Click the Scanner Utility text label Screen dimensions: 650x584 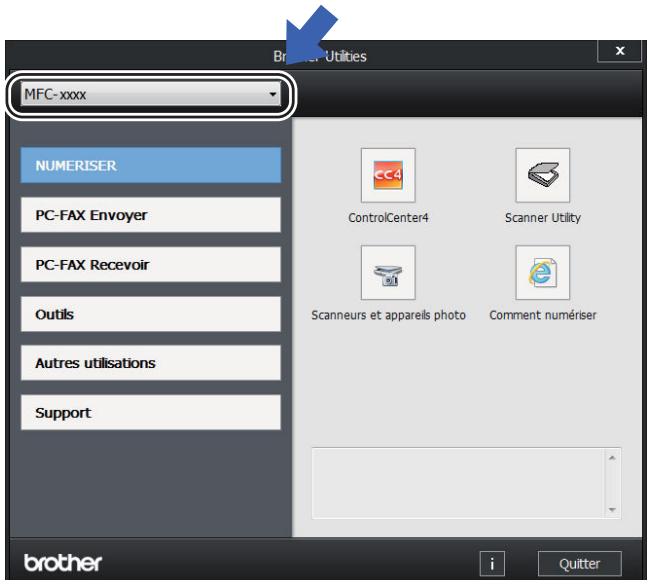pyautogui.click(x=543, y=218)
